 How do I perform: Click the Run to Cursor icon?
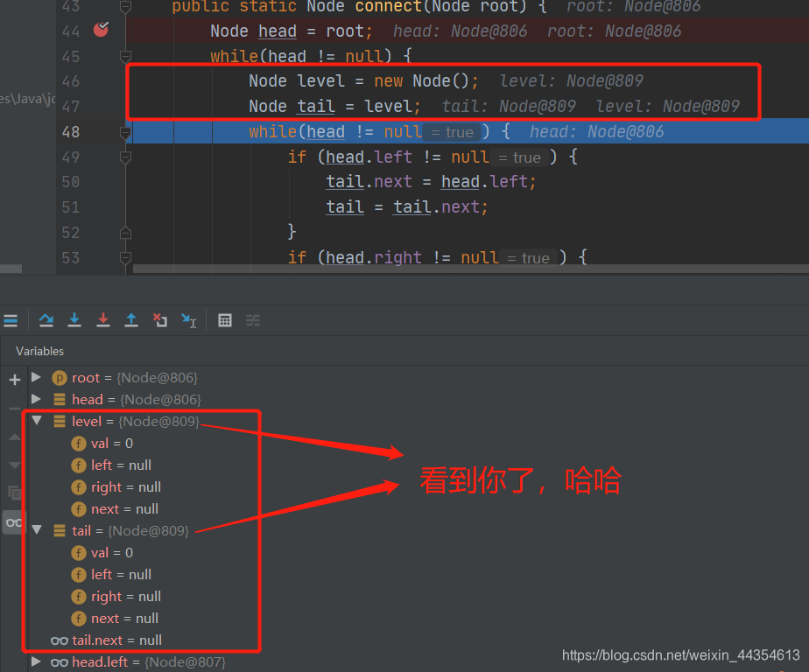(189, 320)
